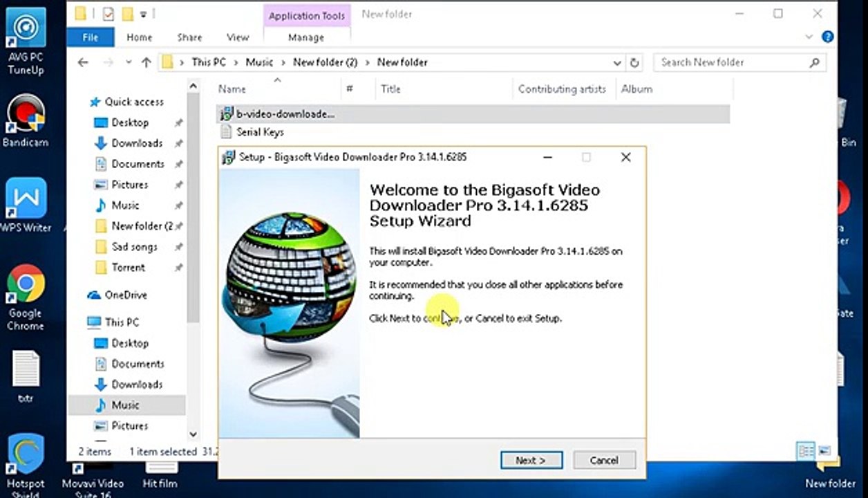Select the Application Tools contextual tab
Image resolution: width=868 pixels, height=498 pixels.
307,15
